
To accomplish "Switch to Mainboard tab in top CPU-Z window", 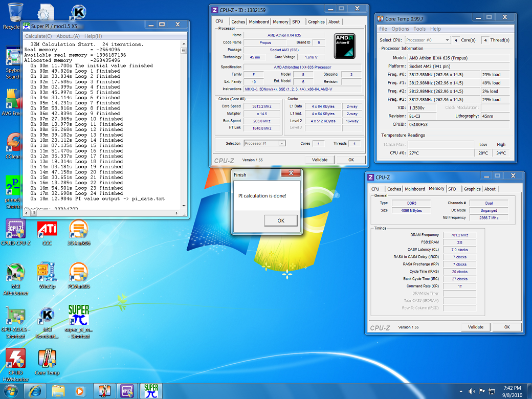I will 259,21.
